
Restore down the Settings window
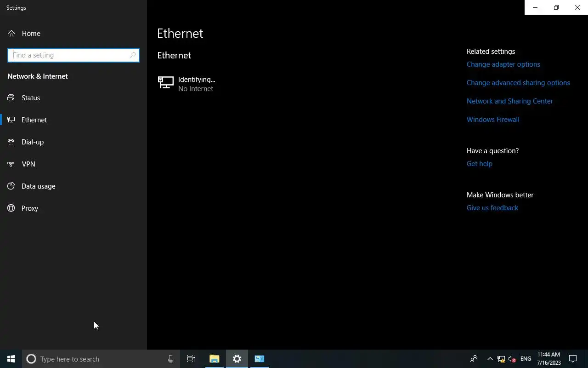pyautogui.click(x=556, y=7)
